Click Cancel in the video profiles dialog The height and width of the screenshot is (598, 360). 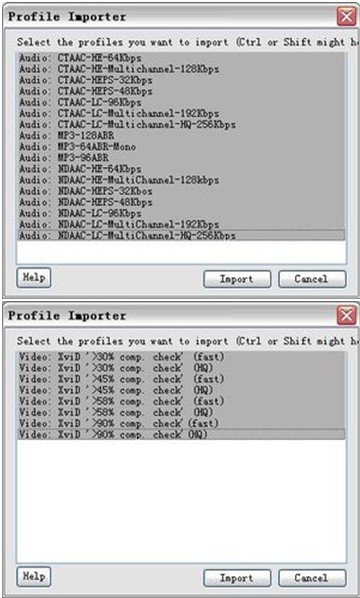(x=312, y=578)
